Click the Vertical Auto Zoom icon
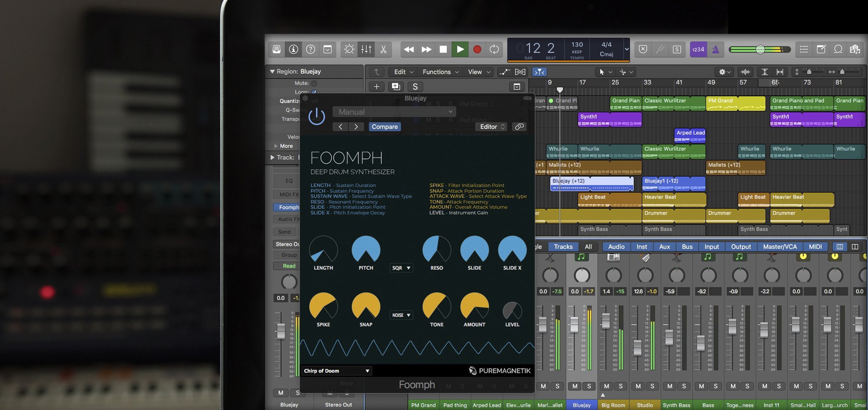This screenshot has width=868, height=410. 765,72
